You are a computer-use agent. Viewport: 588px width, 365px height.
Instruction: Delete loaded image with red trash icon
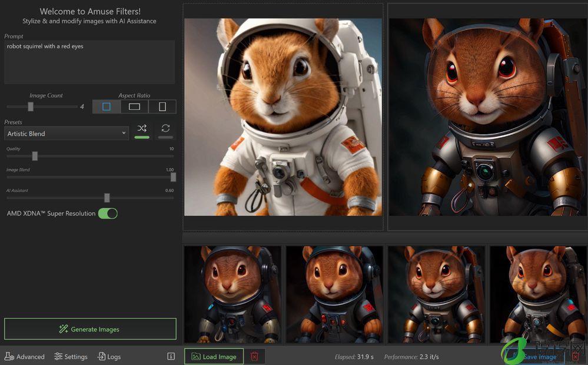254,356
